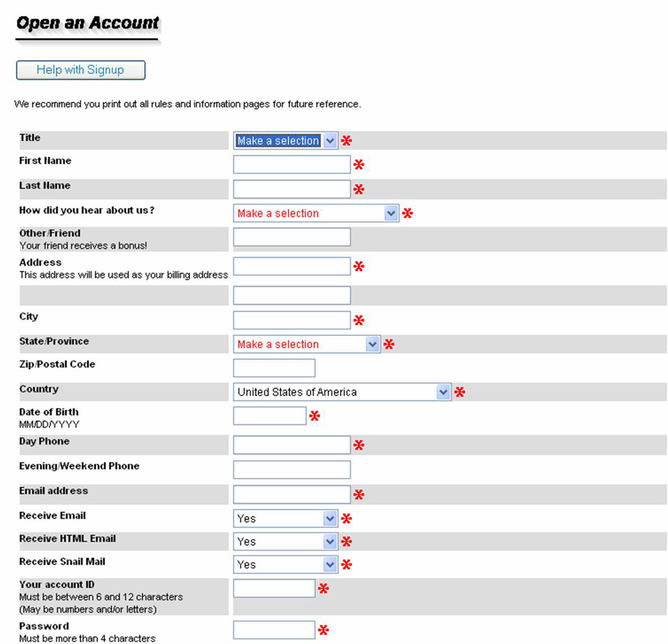Click the Other/Friend referral field
This screenshot has width=668, height=644.
[291, 237]
